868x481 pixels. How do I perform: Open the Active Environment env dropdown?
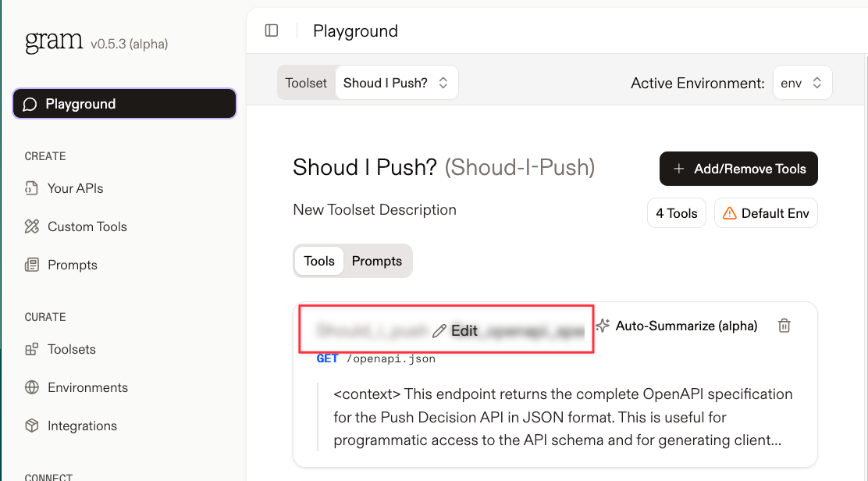tap(802, 83)
